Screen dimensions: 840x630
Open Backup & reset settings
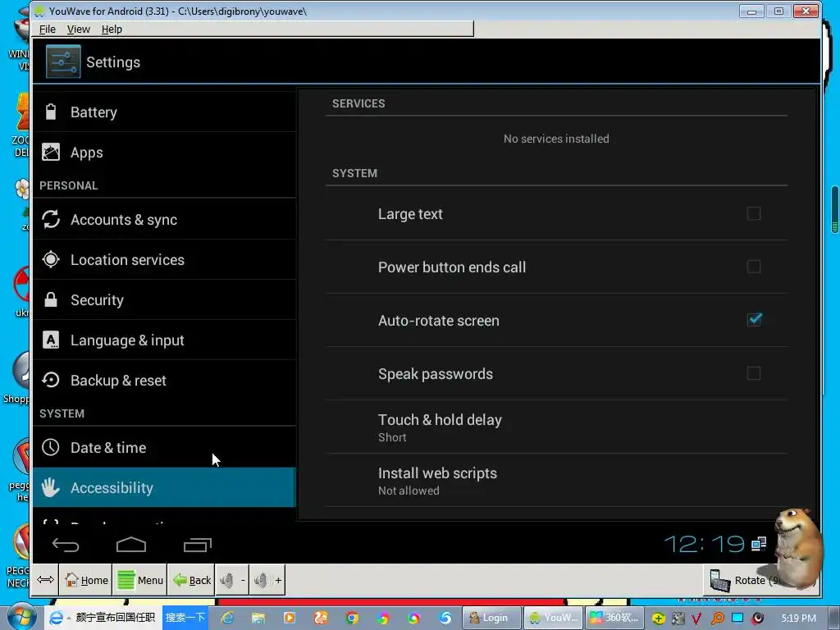click(x=164, y=381)
